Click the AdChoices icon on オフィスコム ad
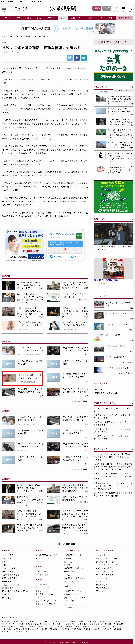 click(132, 259)
